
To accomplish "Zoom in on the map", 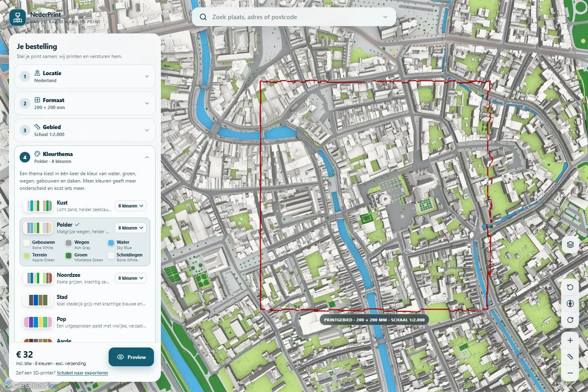I will click(570, 340).
